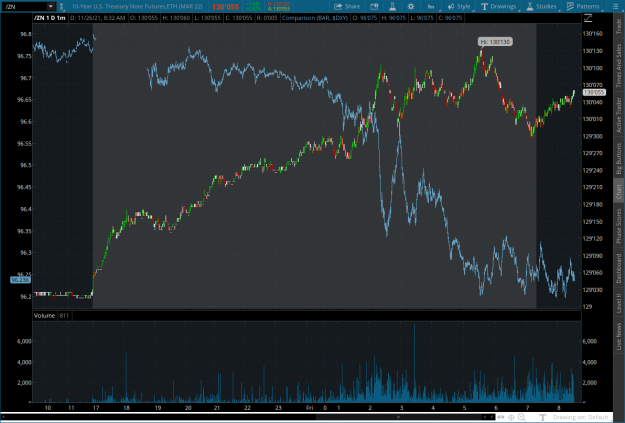This screenshot has width=625, height=423.
Task: Toggle the crosshair cursor icon
Action: (x=511, y=417)
